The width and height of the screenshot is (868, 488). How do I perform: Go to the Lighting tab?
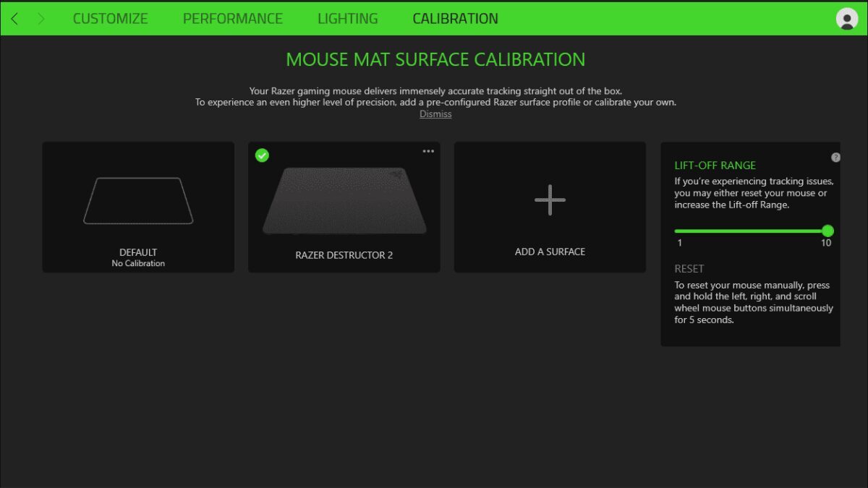click(x=348, y=19)
